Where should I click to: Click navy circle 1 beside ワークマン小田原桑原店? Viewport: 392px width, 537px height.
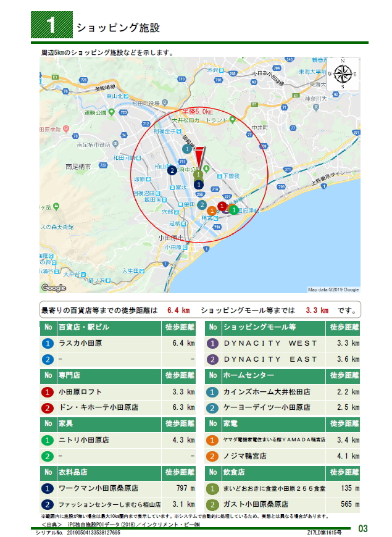tap(48, 488)
